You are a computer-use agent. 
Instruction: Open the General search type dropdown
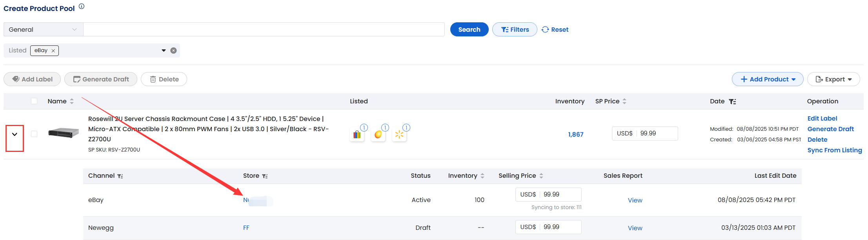(44, 29)
